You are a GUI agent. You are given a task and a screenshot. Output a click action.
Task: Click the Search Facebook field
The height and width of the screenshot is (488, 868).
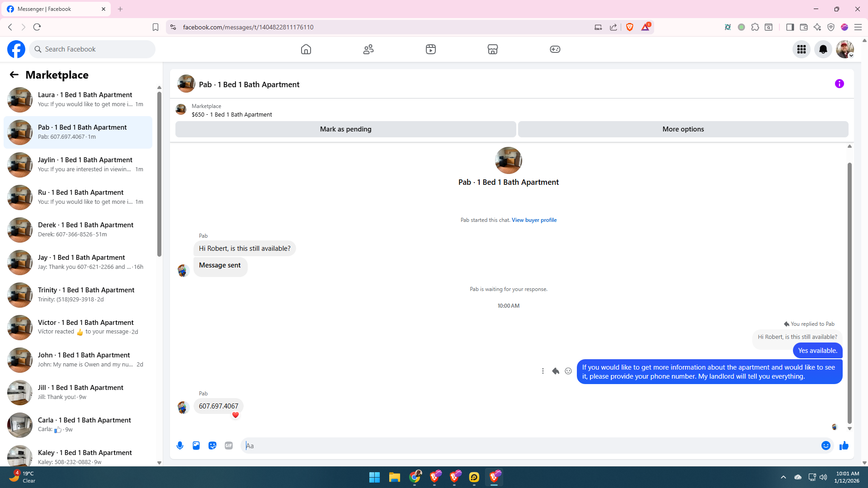(x=93, y=49)
